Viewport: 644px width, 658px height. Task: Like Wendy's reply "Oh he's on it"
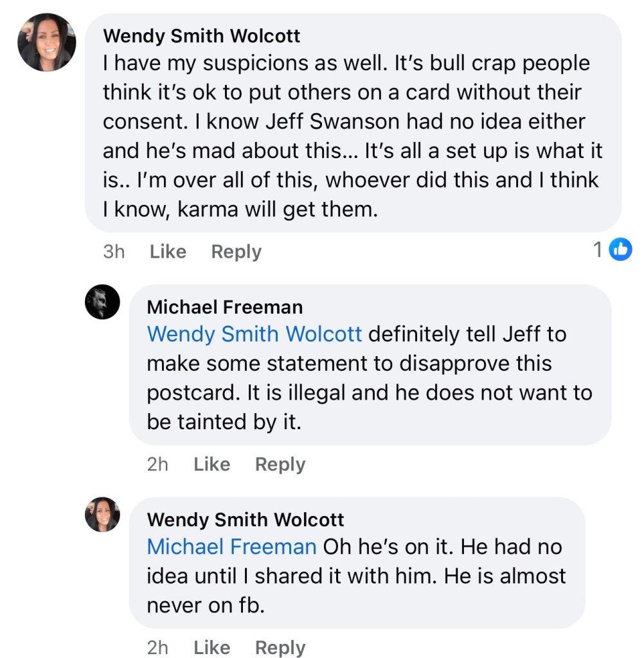click(211, 647)
